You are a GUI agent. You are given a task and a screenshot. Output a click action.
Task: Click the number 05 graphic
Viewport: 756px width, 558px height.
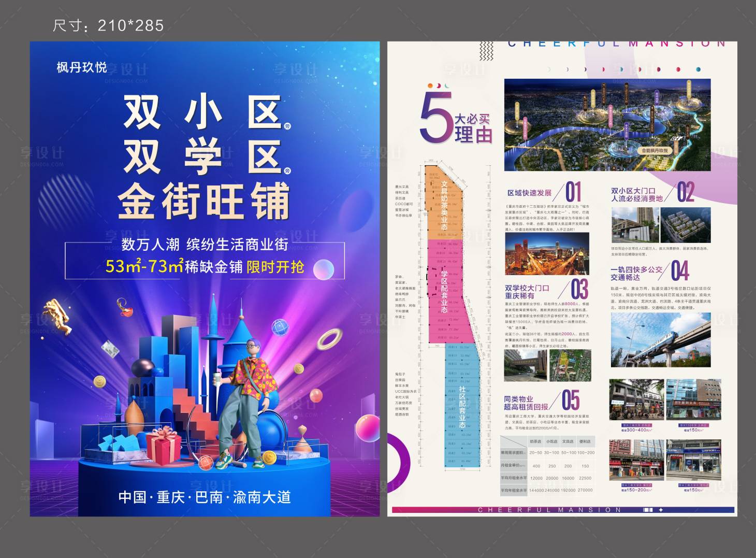point(571,400)
